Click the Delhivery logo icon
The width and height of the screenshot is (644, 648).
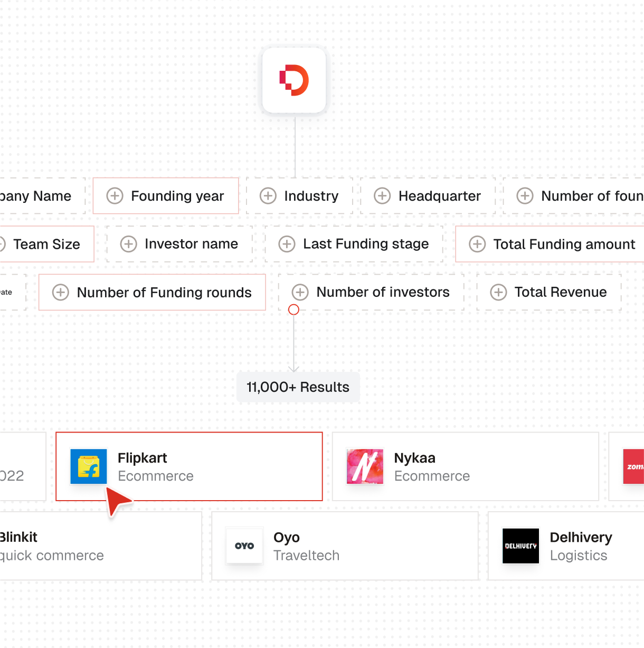click(520, 546)
